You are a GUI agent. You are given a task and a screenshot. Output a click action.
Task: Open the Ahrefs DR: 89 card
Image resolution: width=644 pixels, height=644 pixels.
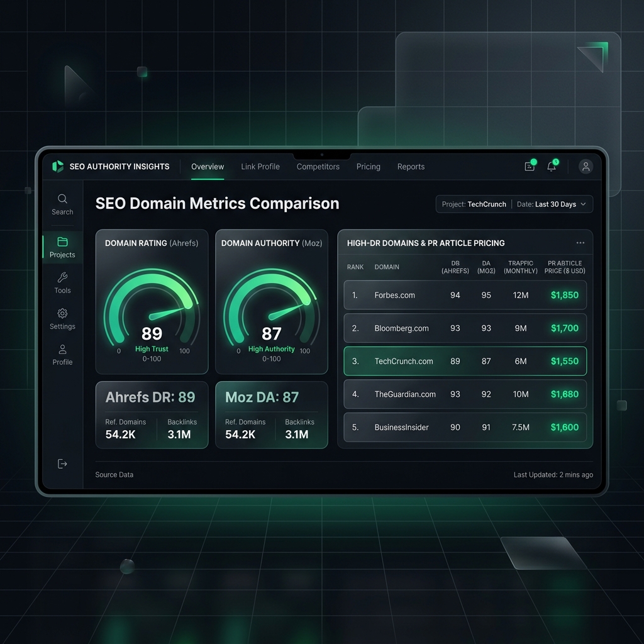[152, 415]
